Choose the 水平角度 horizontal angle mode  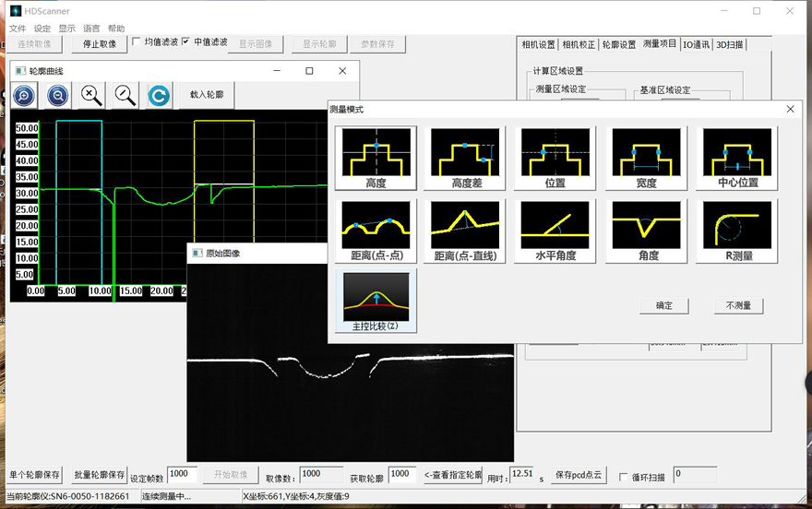pos(555,231)
